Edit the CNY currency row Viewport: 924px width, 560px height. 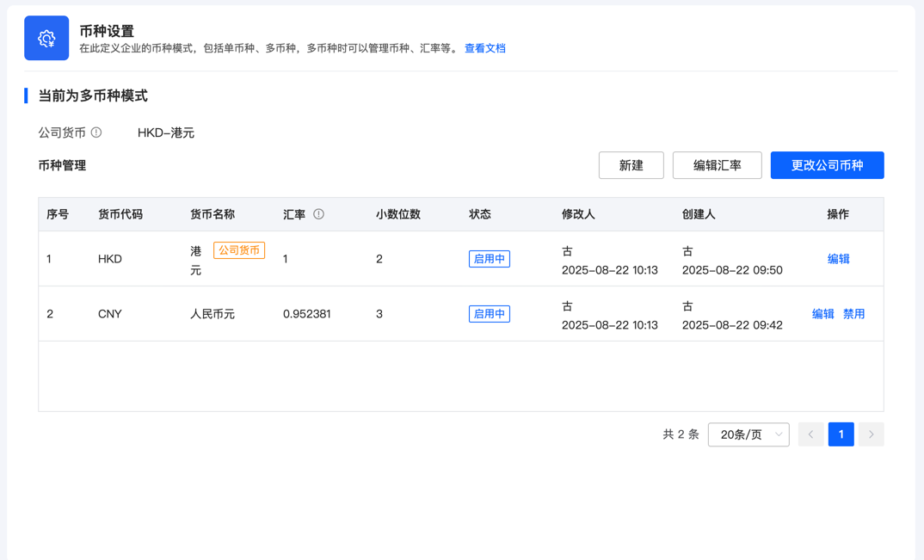(x=822, y=314)
